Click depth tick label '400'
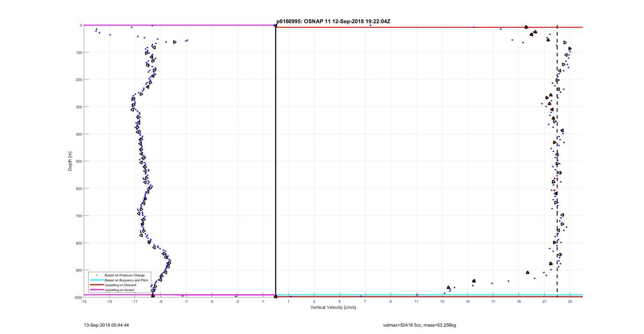Image resolution: width=644 pixels, height=334 pixels. pos(78,134)
